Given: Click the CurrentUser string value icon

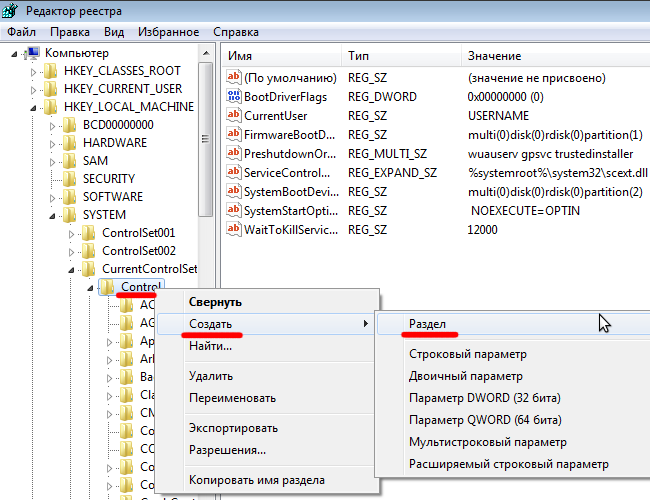Looking at the screenshot, I should [x=236, y=115].
